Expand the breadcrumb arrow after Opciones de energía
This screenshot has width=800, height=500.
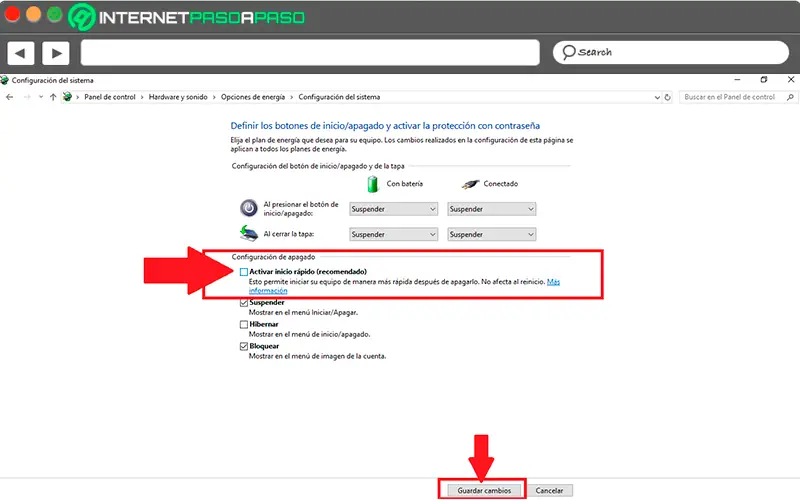(x=292, y=97)
